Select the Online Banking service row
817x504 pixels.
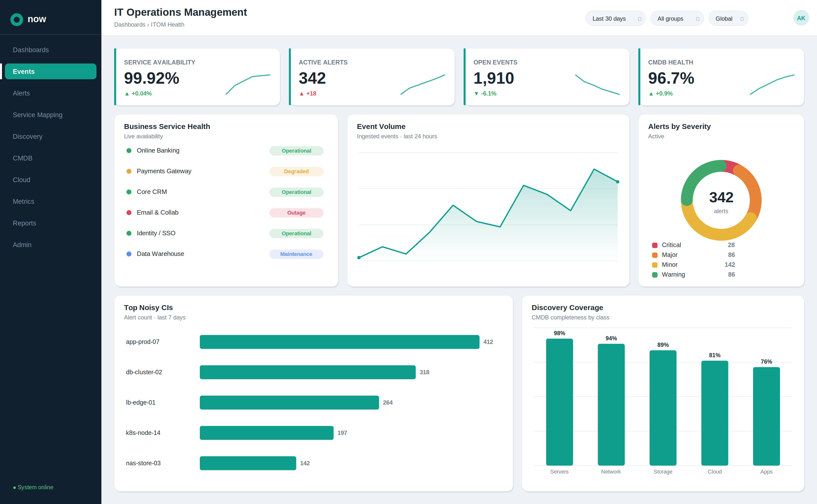click(x=225, y=151)
